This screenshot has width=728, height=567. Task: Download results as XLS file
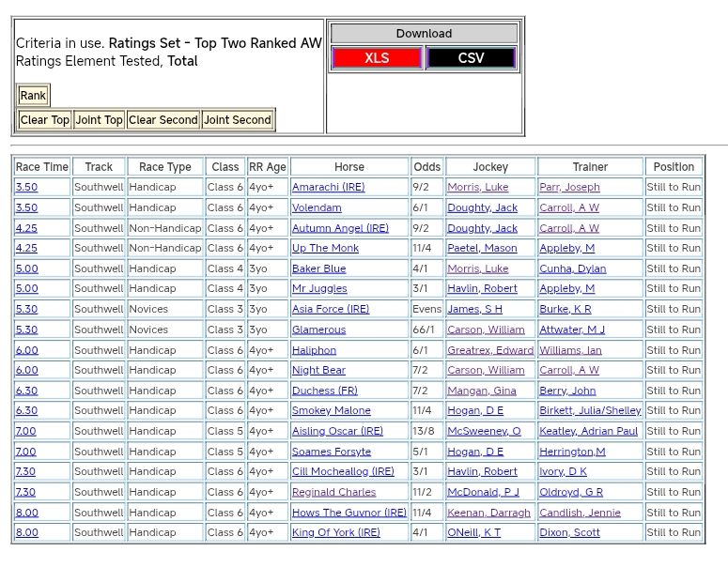pyautogui.click(x=377, y=58)
